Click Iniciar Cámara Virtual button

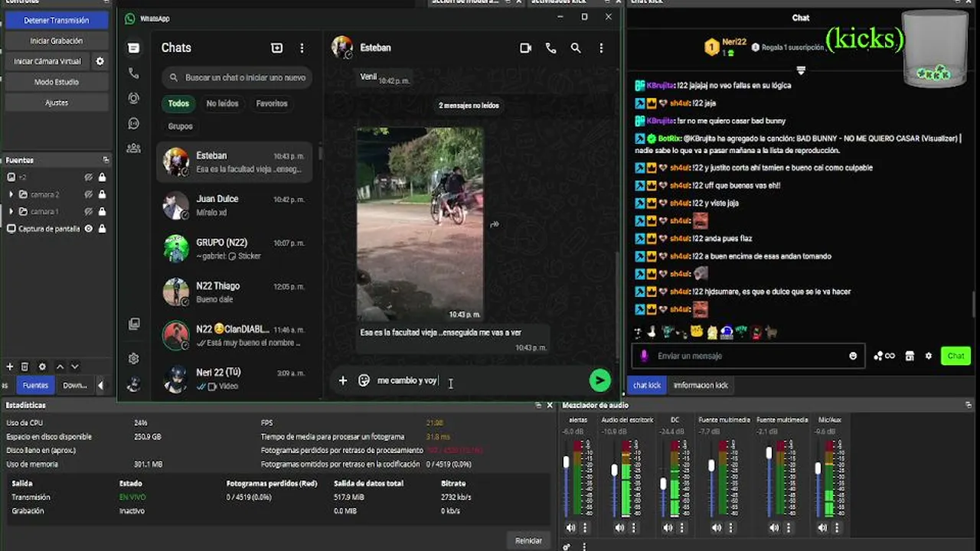click(47, 61)
